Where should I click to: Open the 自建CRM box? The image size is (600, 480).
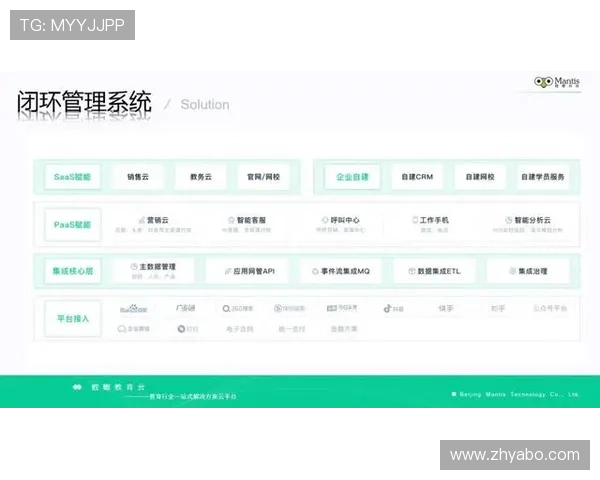tap(417, 177)
